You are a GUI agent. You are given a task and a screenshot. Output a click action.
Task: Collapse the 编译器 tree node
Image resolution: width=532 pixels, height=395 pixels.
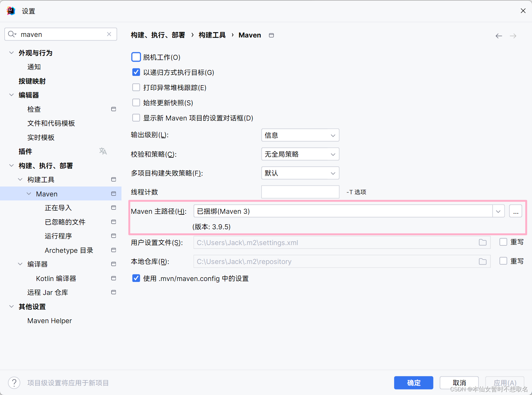[20, 264]
